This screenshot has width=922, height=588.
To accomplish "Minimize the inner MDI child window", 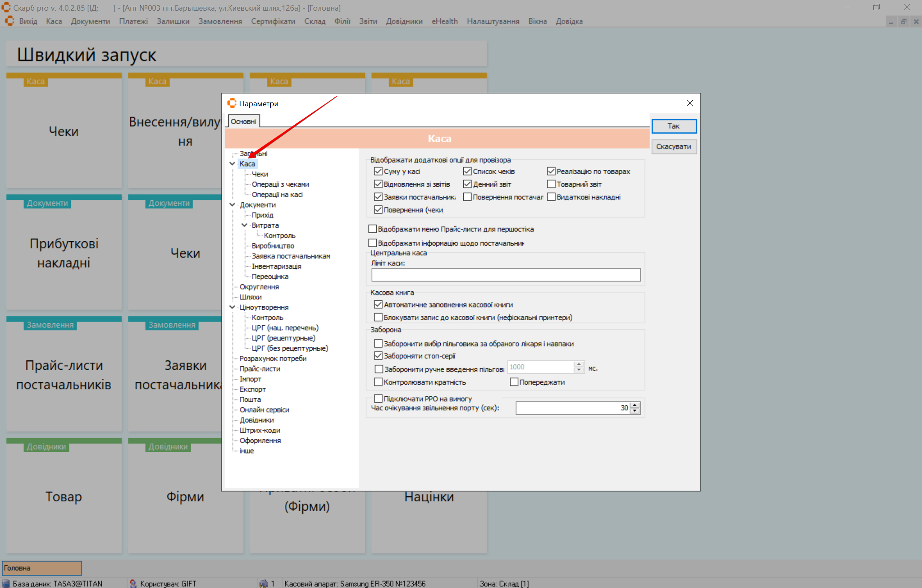I will pos(891,21).
